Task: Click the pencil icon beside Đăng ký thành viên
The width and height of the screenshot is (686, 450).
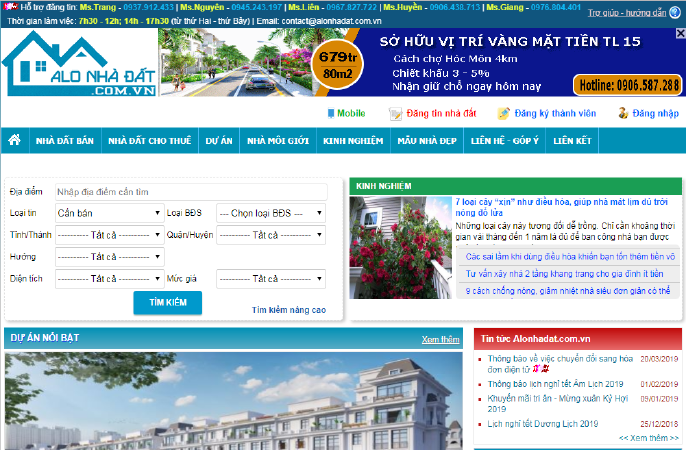Action: click(504, 113)
